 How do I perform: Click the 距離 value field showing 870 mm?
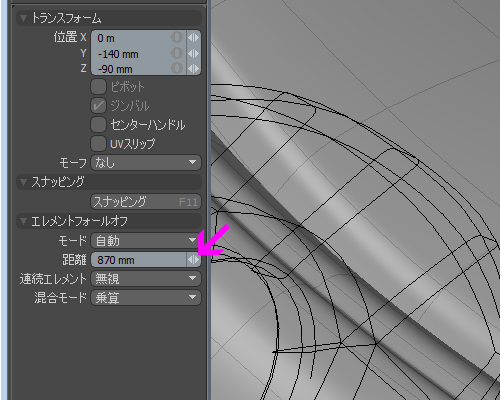pyautogui.click(x=139, y=260)
